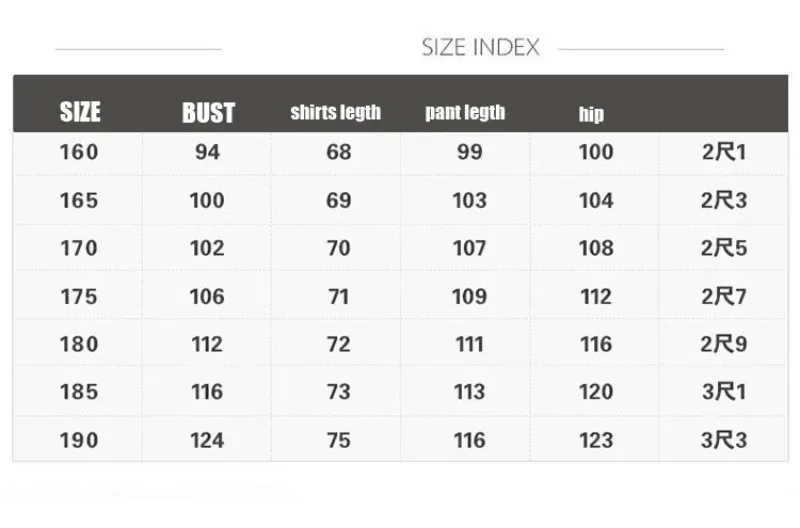Select pant length value 99

[x=469, y=152]
